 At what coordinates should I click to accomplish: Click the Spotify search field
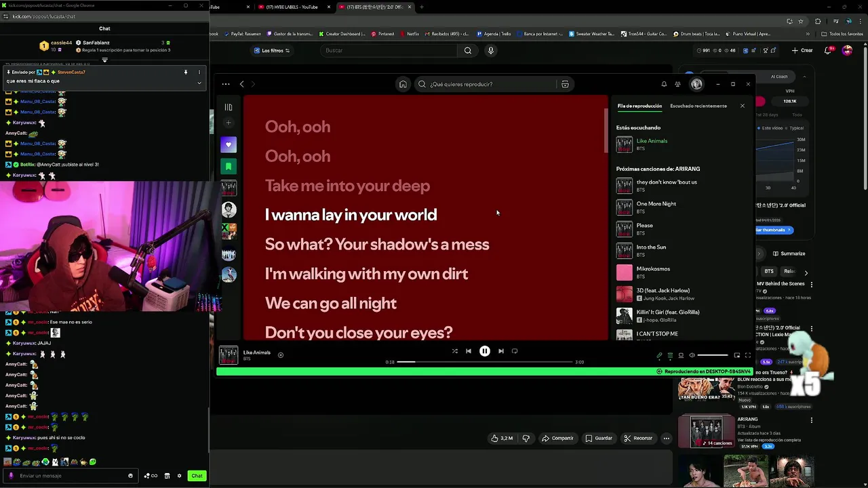tap(485, 84)
